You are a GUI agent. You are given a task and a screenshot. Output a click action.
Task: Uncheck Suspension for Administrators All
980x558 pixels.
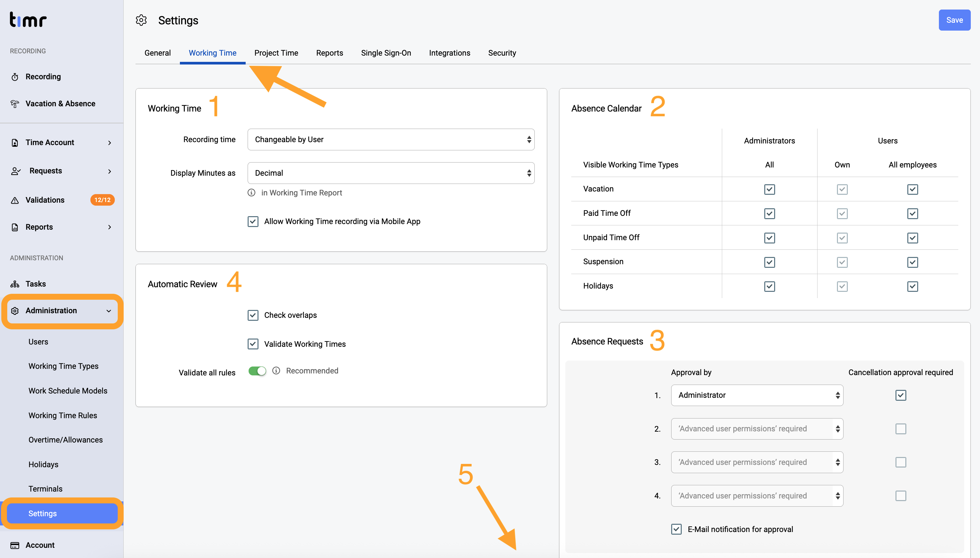(770, 262)
